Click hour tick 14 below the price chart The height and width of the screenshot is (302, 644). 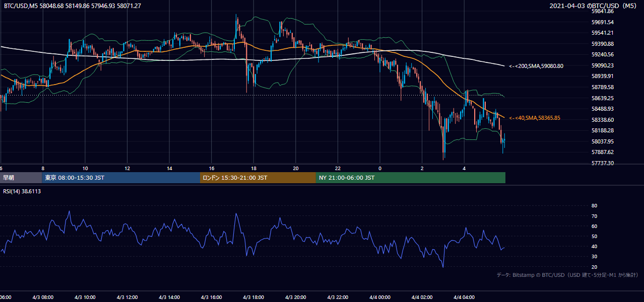coord(170,168)
